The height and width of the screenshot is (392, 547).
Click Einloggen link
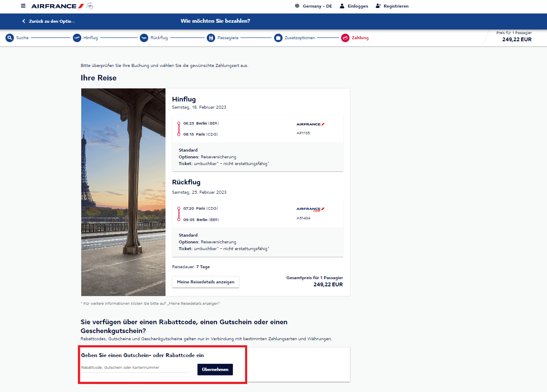358,6
